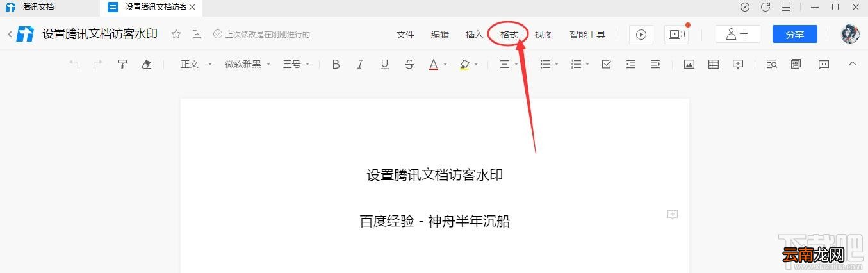Open the online meeting screen-share button
This screenshot has width=868, height=273.
point(676,35)
